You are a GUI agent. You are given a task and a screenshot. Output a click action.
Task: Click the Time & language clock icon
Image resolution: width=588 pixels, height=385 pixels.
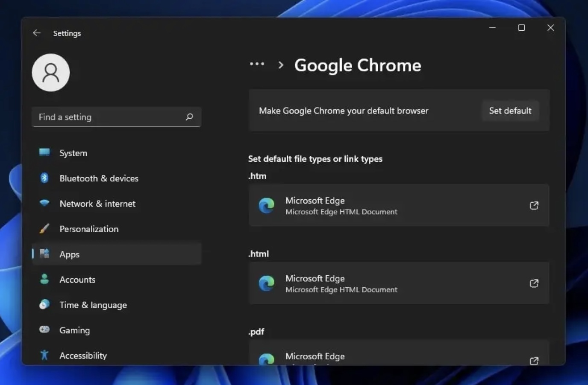tap(44, 304)
